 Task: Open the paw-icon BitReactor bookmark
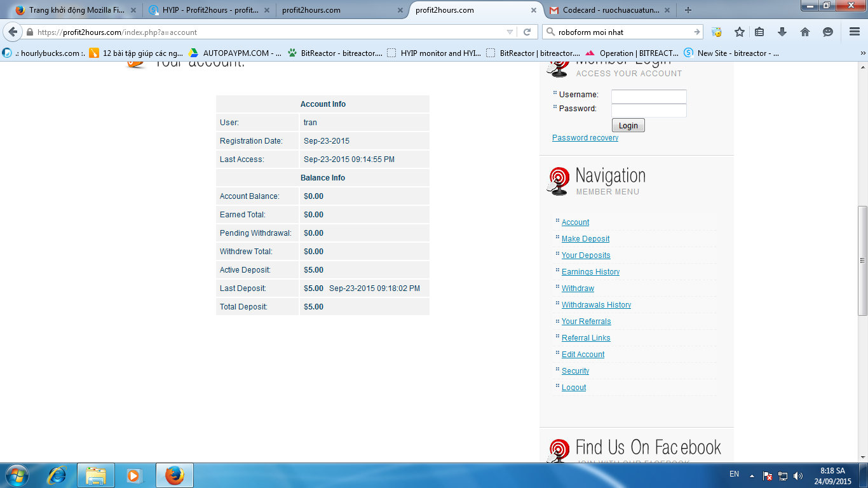335,53
